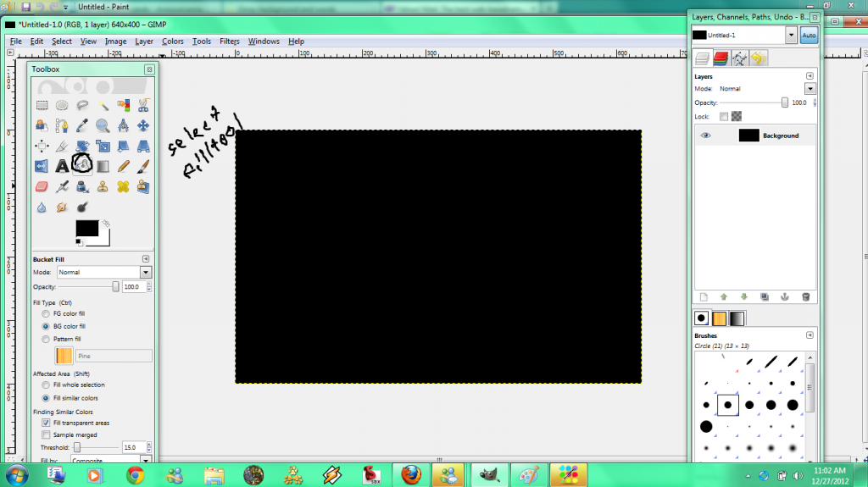Switch to the Undo History tab
Image resolution: width=868 pixels, height=487 pixels.
coord(759,58)
